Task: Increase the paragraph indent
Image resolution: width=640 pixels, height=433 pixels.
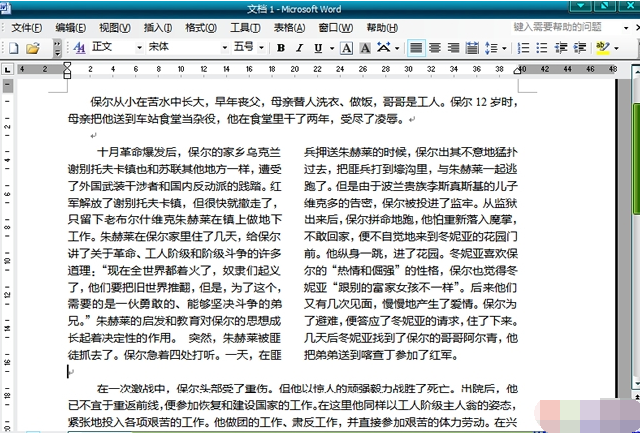Action: 579,47
